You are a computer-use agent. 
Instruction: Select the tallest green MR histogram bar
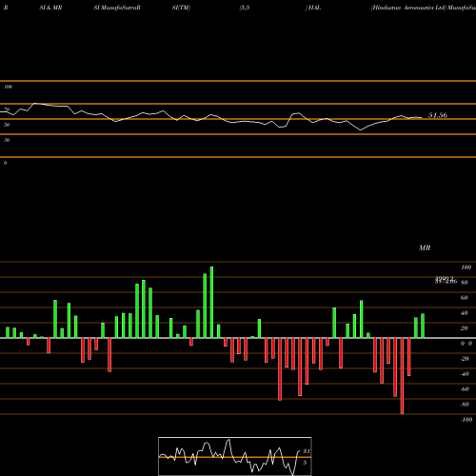[211, 303]
